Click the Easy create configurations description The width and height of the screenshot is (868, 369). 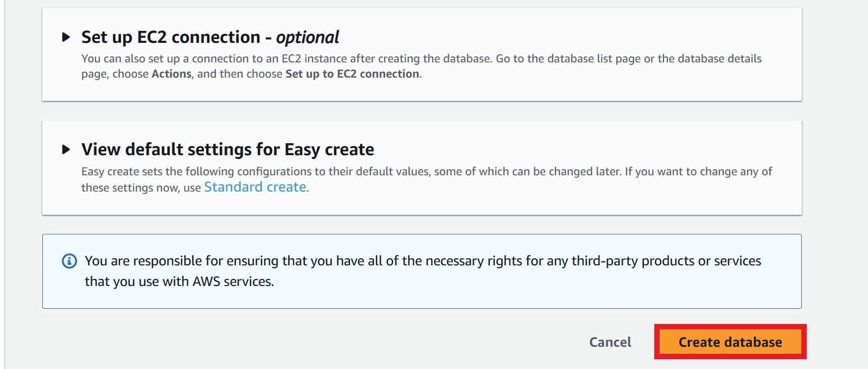pyautogui.click(x=380, y=172)
